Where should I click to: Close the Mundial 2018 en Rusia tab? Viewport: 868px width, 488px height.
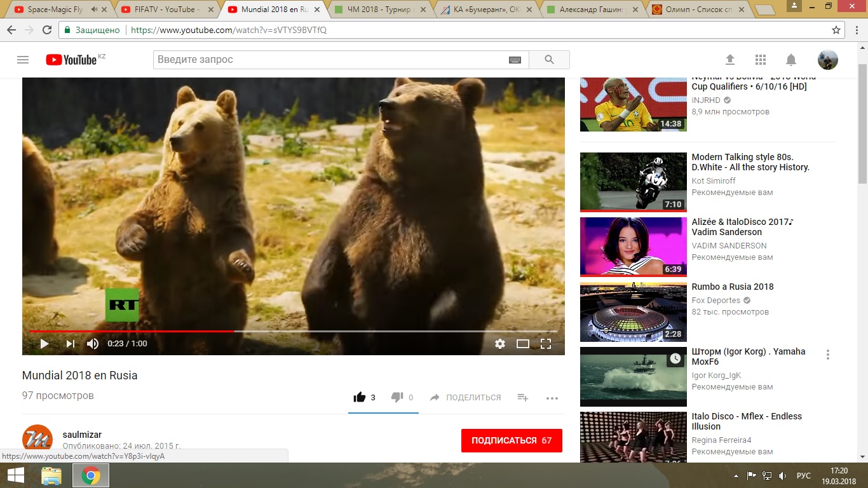[x=318, y=10]
